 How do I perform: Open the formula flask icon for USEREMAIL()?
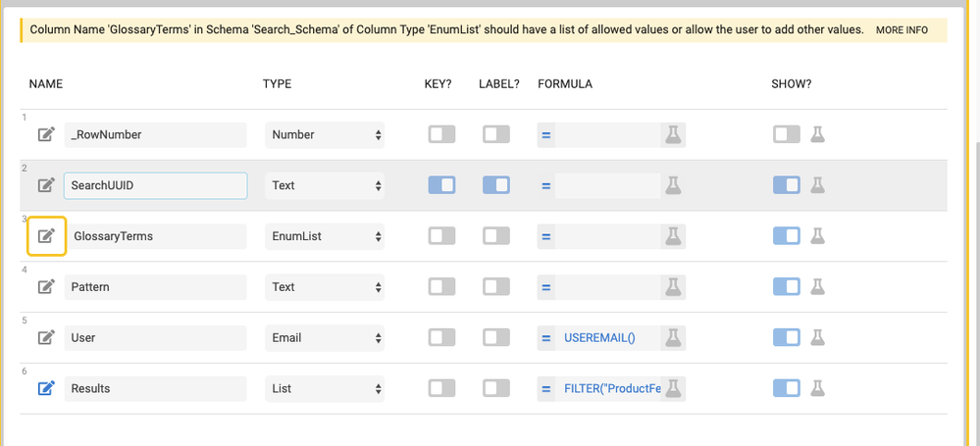pos(673,337)
